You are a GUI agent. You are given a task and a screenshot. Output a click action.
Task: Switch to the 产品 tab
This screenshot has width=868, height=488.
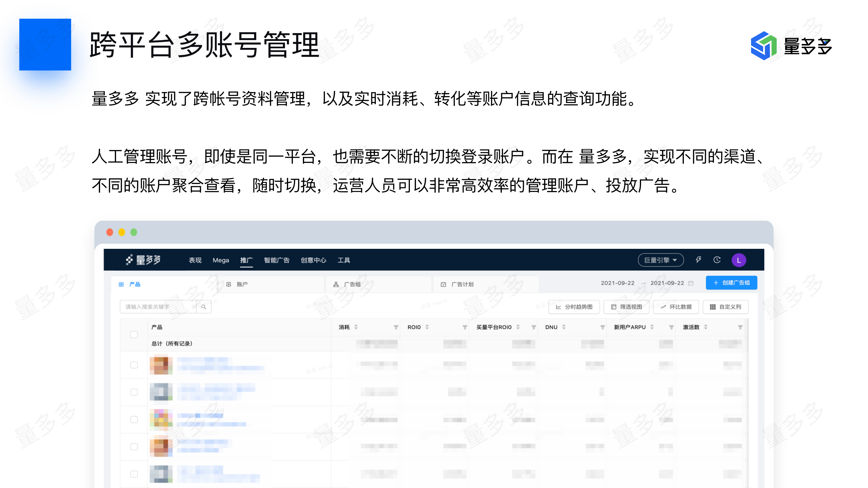[x=164, y=284]
